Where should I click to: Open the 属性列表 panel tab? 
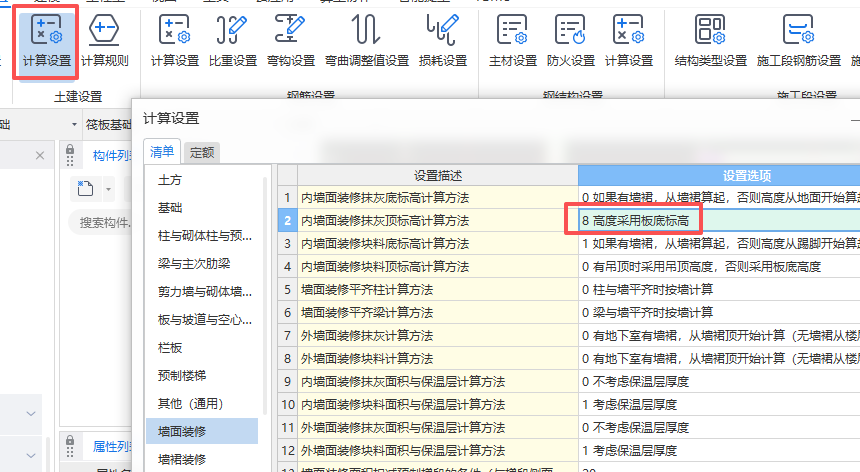pos(112,447)
